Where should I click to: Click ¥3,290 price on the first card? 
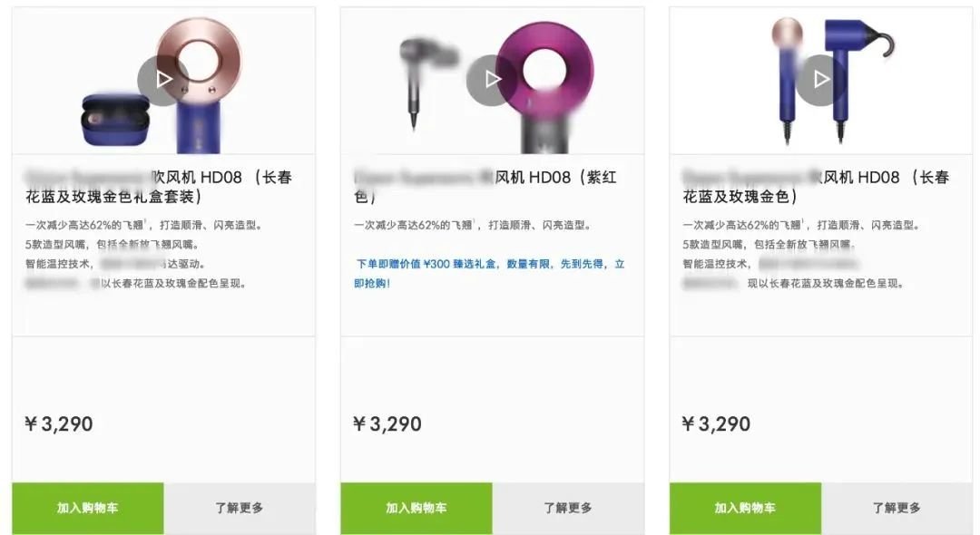(59, 424)
